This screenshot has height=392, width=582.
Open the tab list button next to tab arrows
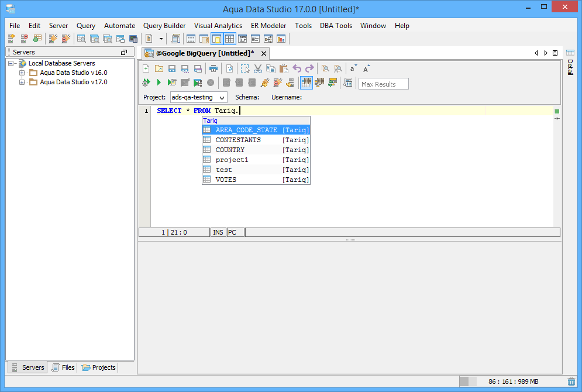555,53
